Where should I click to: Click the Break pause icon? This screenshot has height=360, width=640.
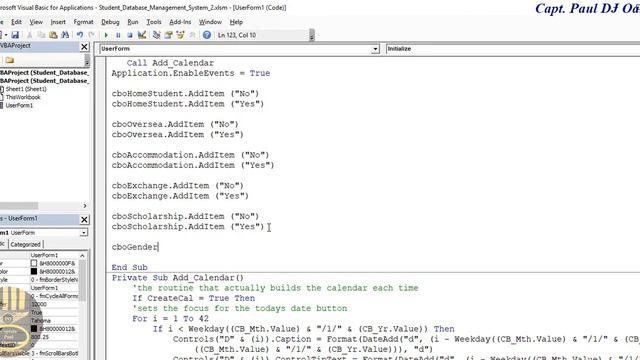click(x=118, y=35)
